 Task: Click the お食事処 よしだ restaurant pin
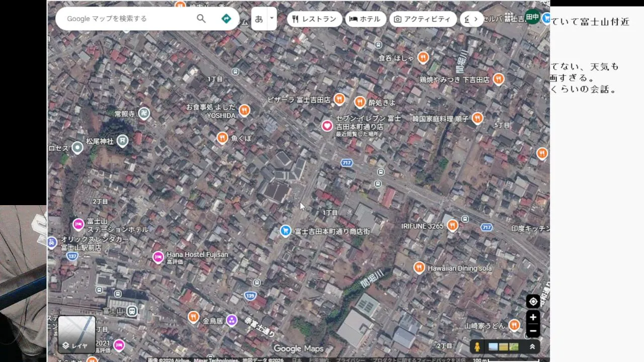(x=245, y=110)
